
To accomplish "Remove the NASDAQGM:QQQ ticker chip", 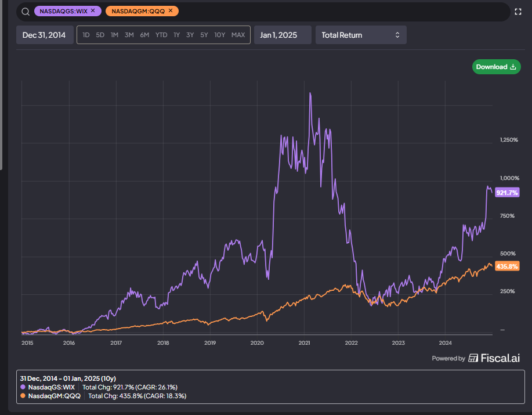I will pyautogui.click(x=171, y=11).
